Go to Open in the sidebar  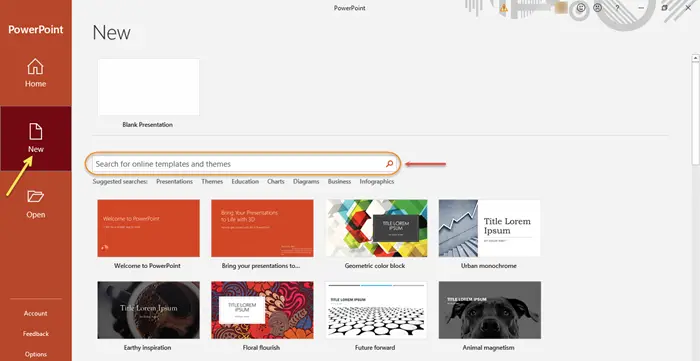coord(35,204)
